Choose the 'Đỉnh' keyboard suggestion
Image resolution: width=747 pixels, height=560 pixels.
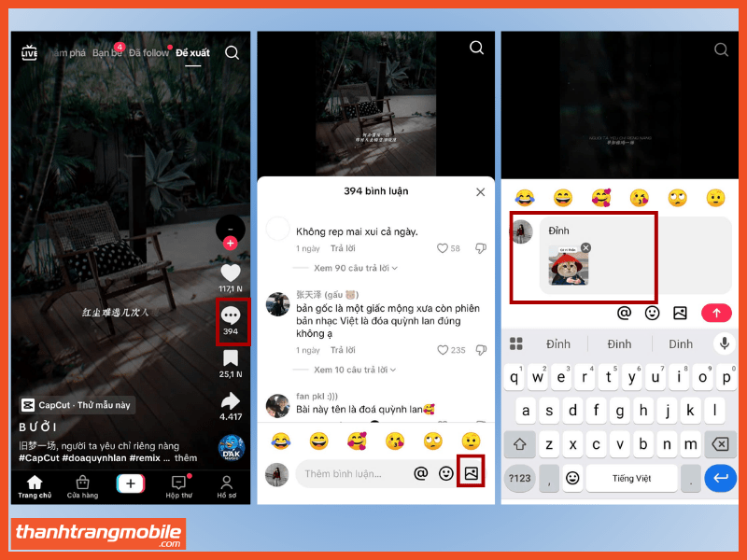point(557,343)
